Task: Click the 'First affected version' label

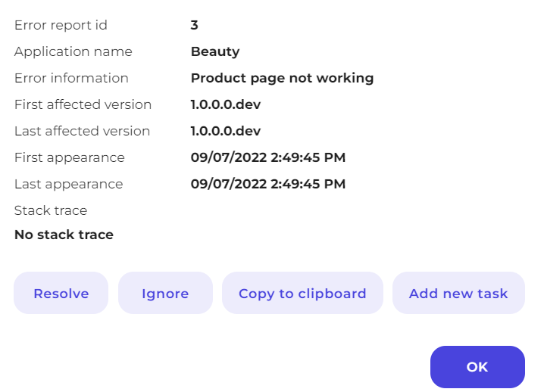Action: point(83,104)
